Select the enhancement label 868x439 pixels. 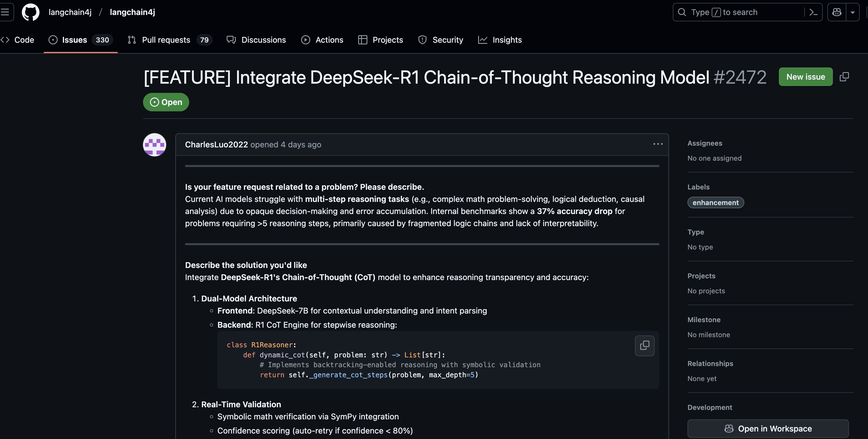[715, 202]
